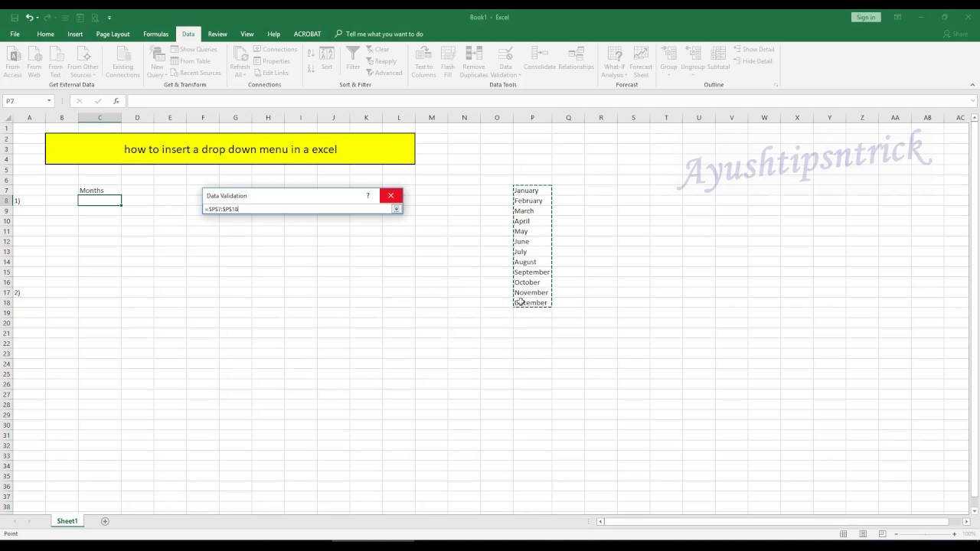Click the Sign in button

866,17
